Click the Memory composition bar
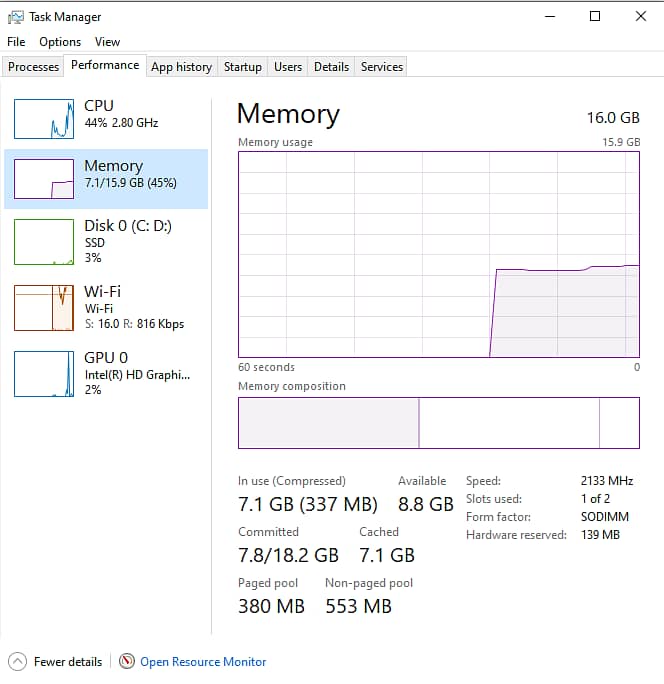The image size is (664, 684). (438, 423)
